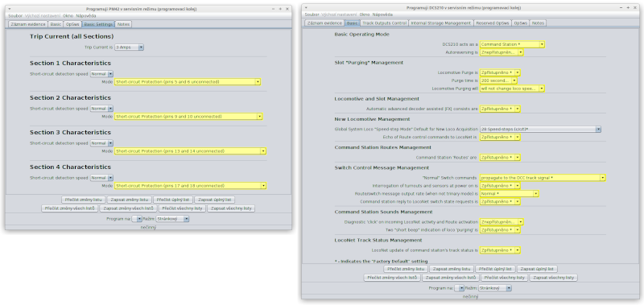The image size is (644, 305).
Task: Switch to Basic Settings tab in PM42 window
Action: (97, 24)
